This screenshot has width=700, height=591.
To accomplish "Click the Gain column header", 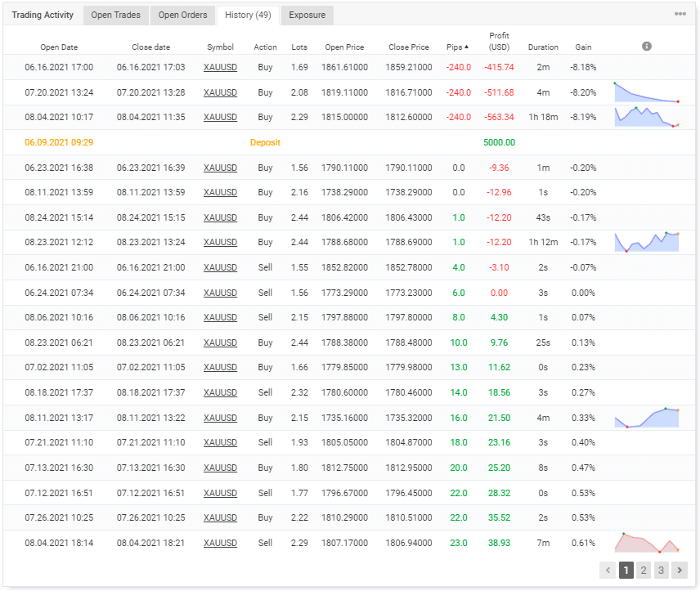I will [x=583, y=47].
